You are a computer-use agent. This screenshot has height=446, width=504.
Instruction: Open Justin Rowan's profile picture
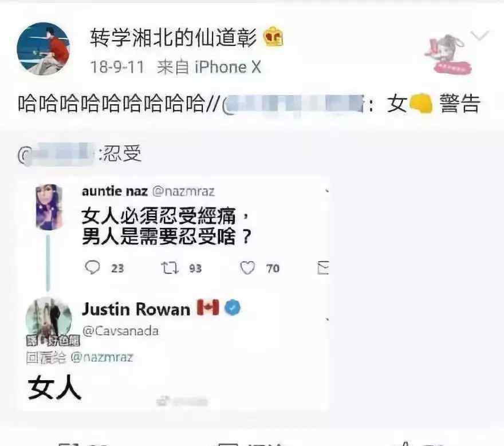tap(49, 319)
